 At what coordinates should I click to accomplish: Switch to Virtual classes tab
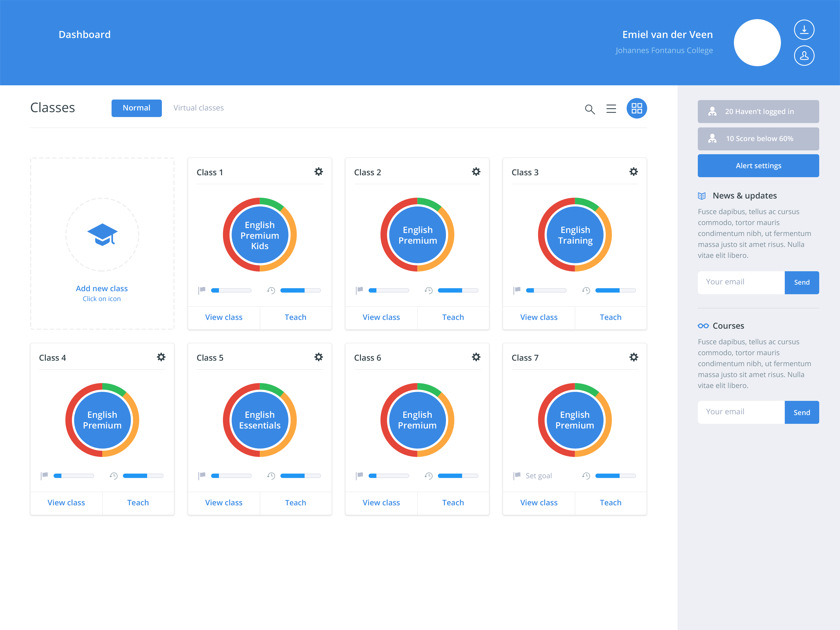point(198,108)
